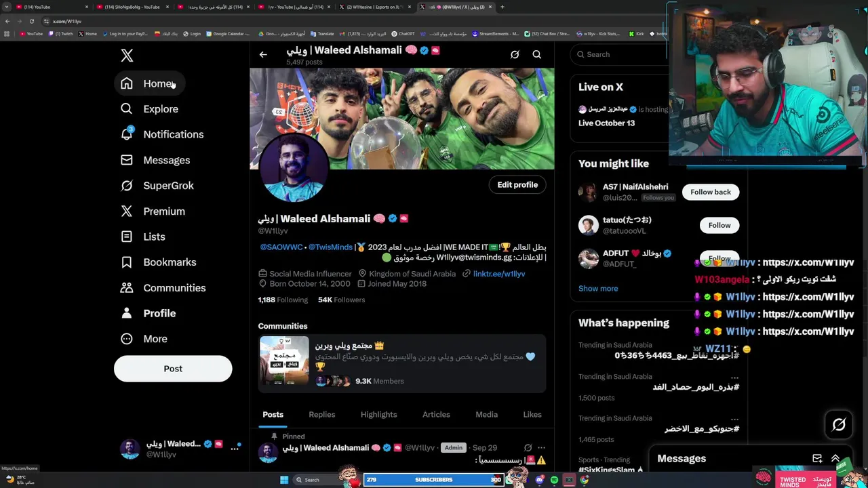The image size is (868, 488).
Task: Switch to the Posts tab
Action: (x=273, y=415)
